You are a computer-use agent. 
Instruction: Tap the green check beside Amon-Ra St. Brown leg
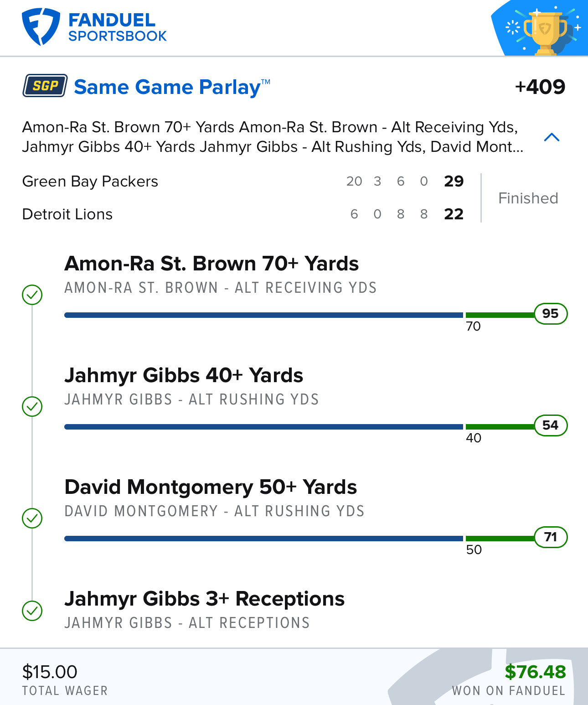[x=32, y=295]
